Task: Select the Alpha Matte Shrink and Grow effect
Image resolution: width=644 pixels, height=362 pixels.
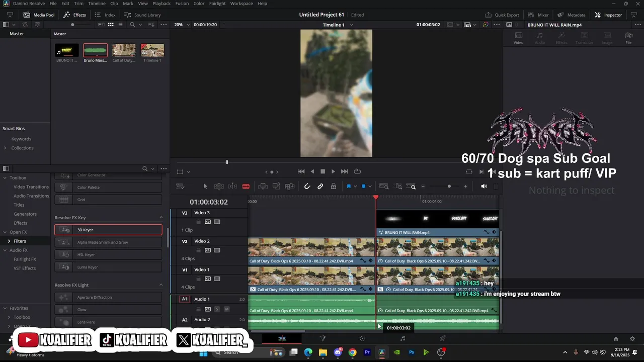Action: click(x=108, y=242)
